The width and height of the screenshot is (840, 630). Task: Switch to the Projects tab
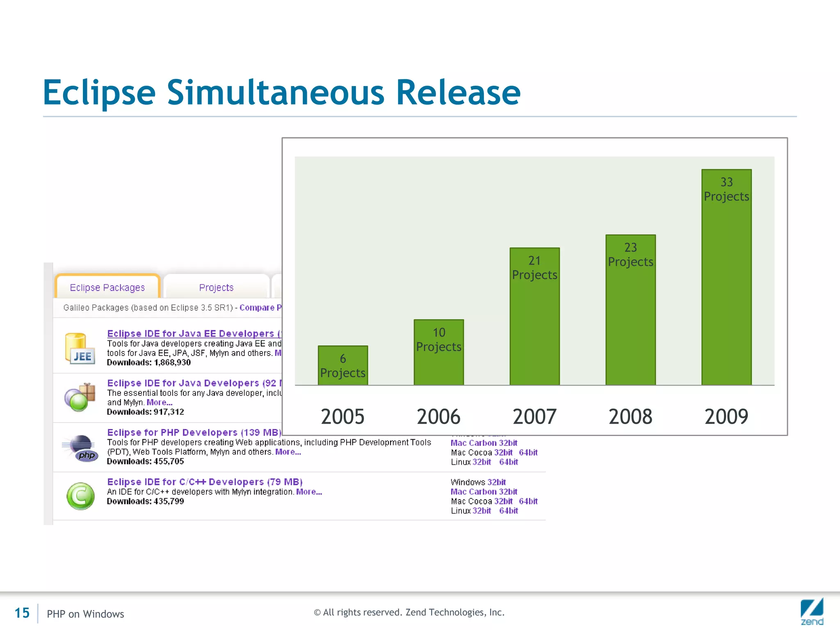[x=216, y=287]
